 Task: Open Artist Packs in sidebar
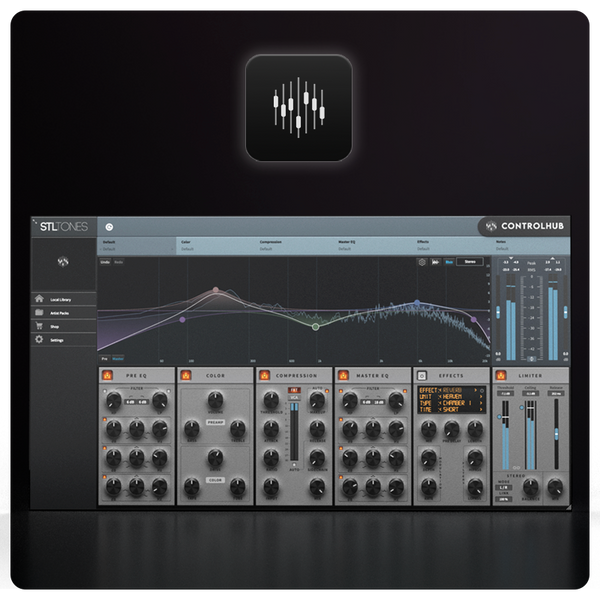64,313
